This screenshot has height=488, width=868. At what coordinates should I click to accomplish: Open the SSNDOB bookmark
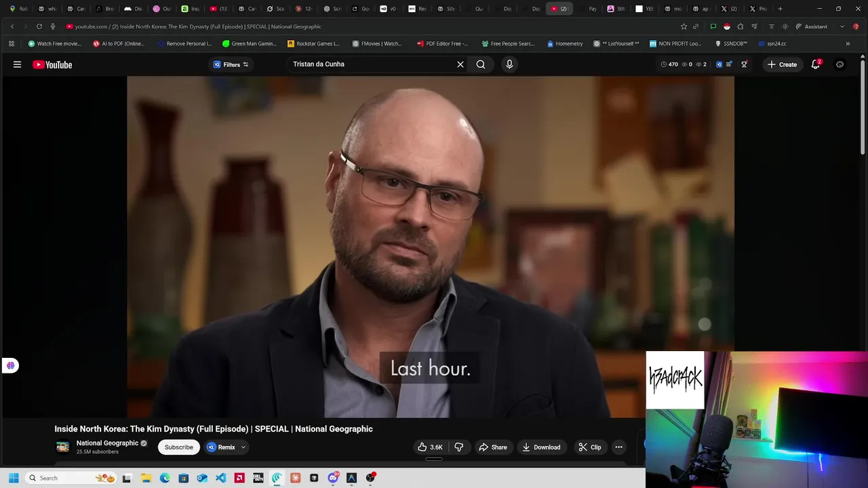click(731, 43)
